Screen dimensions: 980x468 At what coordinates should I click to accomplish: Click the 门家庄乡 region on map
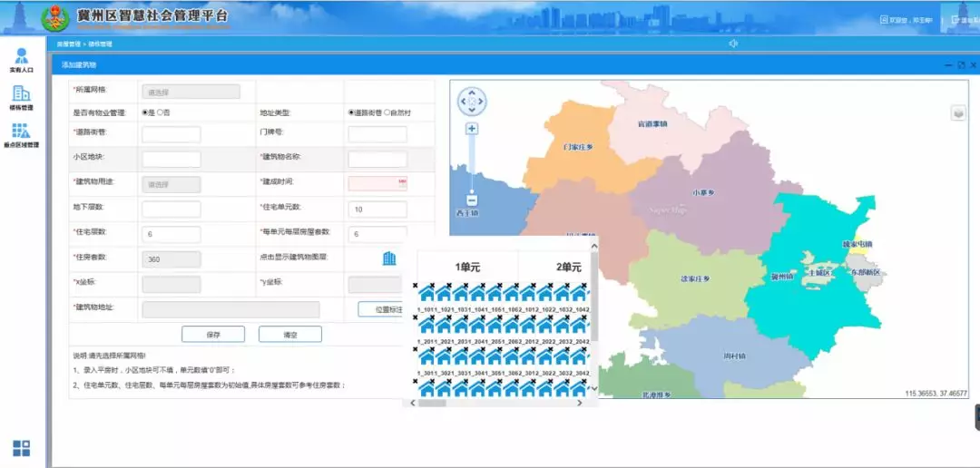tap(577, 148)
